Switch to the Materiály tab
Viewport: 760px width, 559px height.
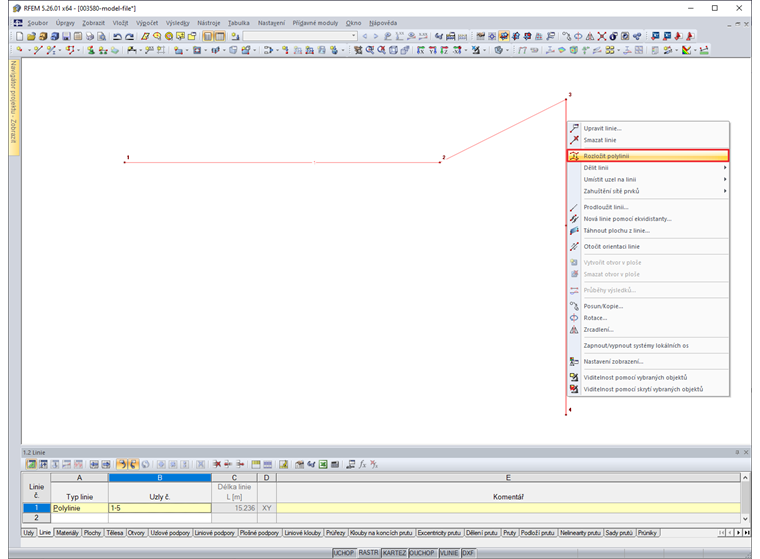pyautogui.click(x=67, y=533)
